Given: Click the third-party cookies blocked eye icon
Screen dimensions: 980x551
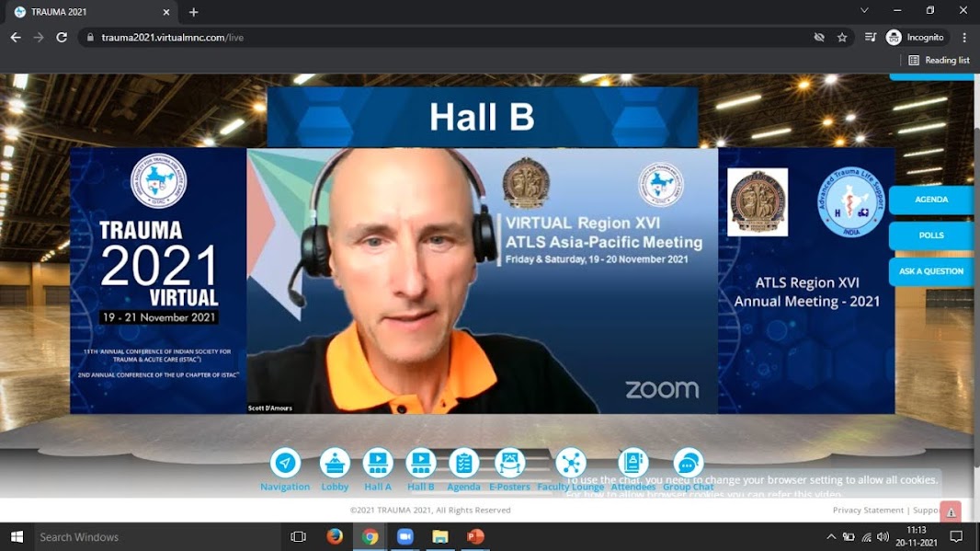Looking at the screenshot, I should [818, 38].
